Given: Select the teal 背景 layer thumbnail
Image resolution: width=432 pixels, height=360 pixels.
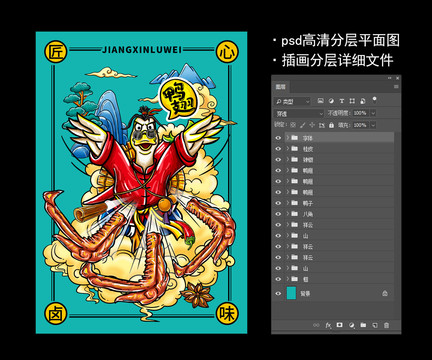Looking at the screenshot, I should (291, 293).
